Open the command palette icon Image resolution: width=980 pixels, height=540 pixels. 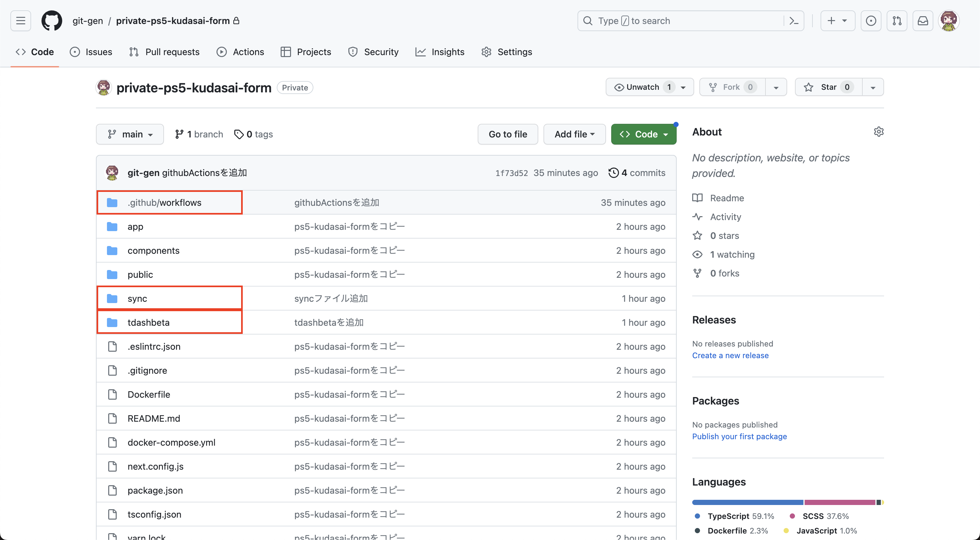click(x=794, y=20)
